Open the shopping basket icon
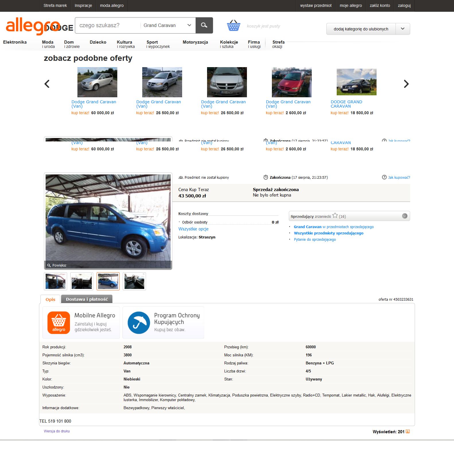454x476 pixels. (233, 26)
